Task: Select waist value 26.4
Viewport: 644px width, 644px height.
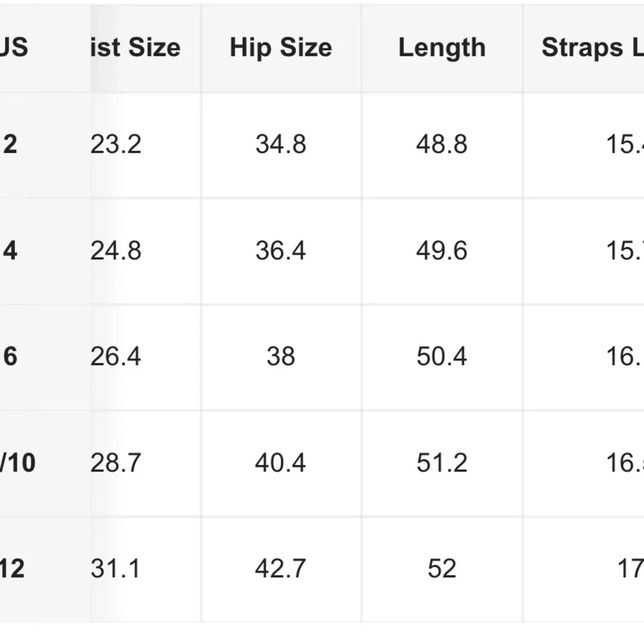Action: pyautogui.click(x=116, y=357)
